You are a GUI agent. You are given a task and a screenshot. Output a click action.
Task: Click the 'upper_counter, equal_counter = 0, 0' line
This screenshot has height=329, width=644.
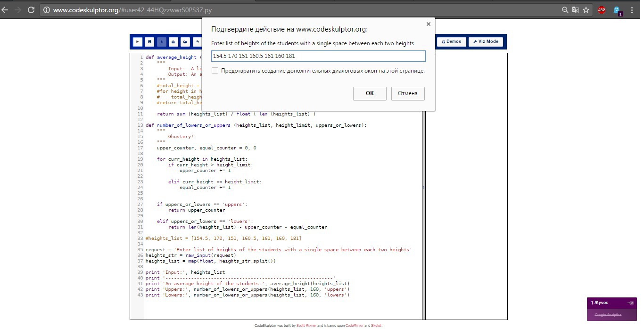point(206,148)
